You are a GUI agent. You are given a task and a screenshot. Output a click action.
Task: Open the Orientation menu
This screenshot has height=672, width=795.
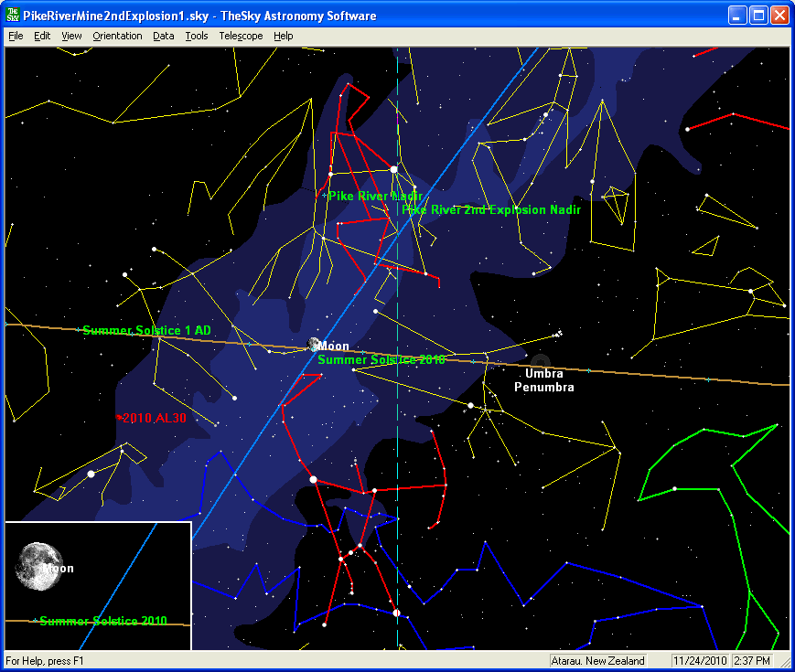coord(117,36)
